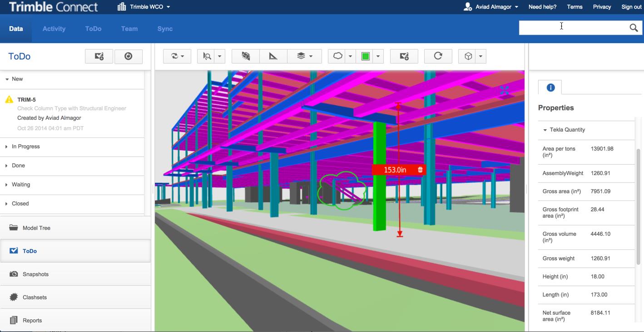Click the Snapshots icon in the sidebar
The width and height of the screenshot is (644, 332).
click(x=14, y=274)
